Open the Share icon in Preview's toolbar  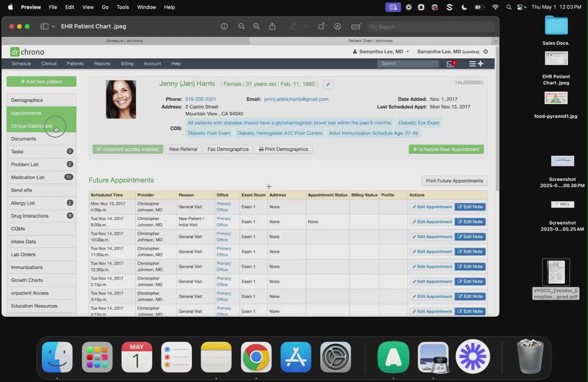tap(272, 27)
